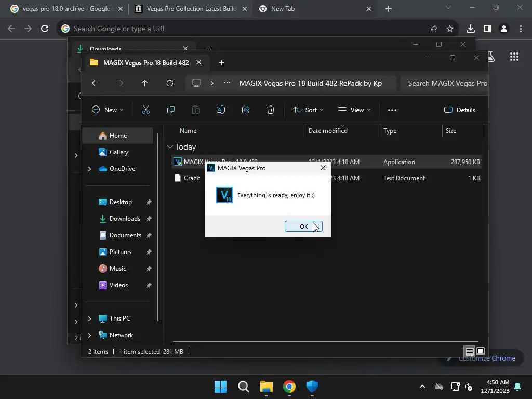Expand the This PC tree node
The width and height of the screenshot is (532, 399).
pos(89,318)
